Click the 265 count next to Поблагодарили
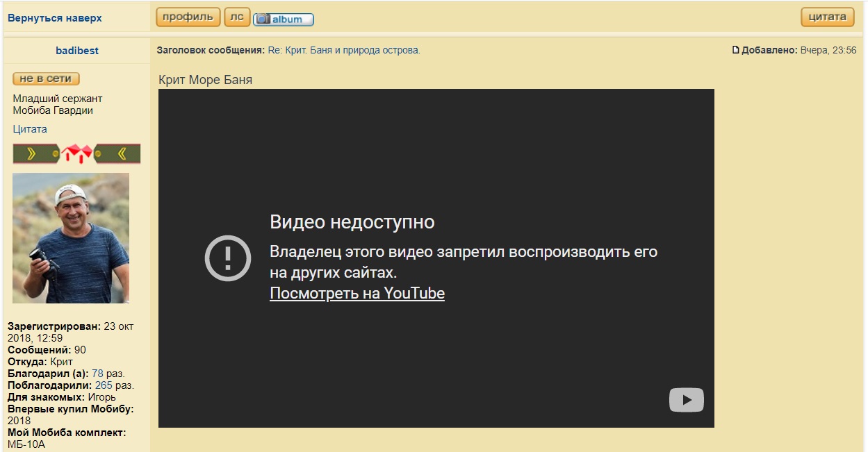 (x=104, y=385)
